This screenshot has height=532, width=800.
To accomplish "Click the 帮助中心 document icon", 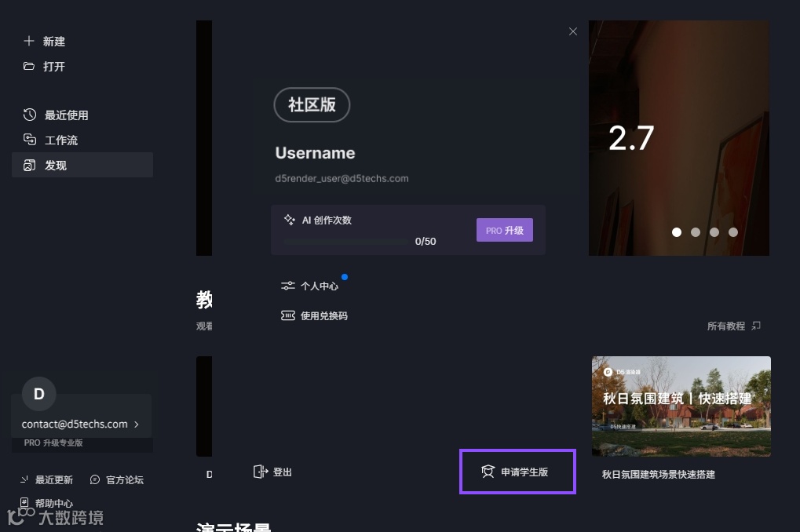I will tap(24, 502).
